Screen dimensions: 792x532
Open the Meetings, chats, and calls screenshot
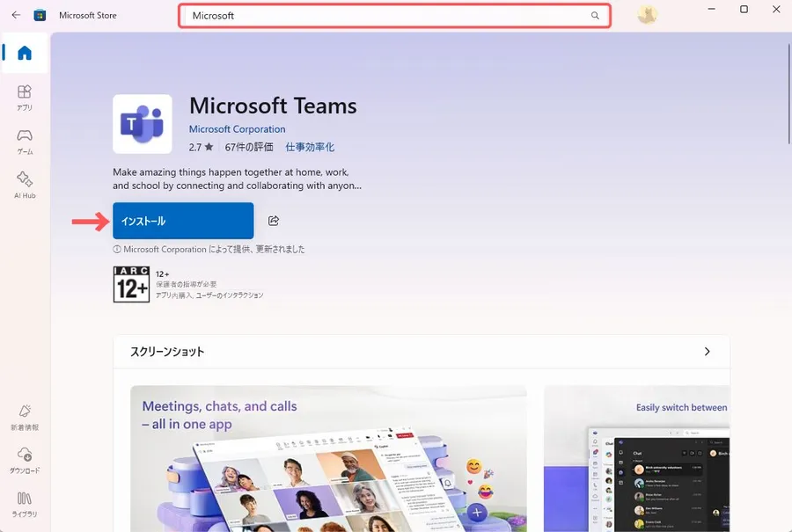pyautogui.click(x=328, y=458)
